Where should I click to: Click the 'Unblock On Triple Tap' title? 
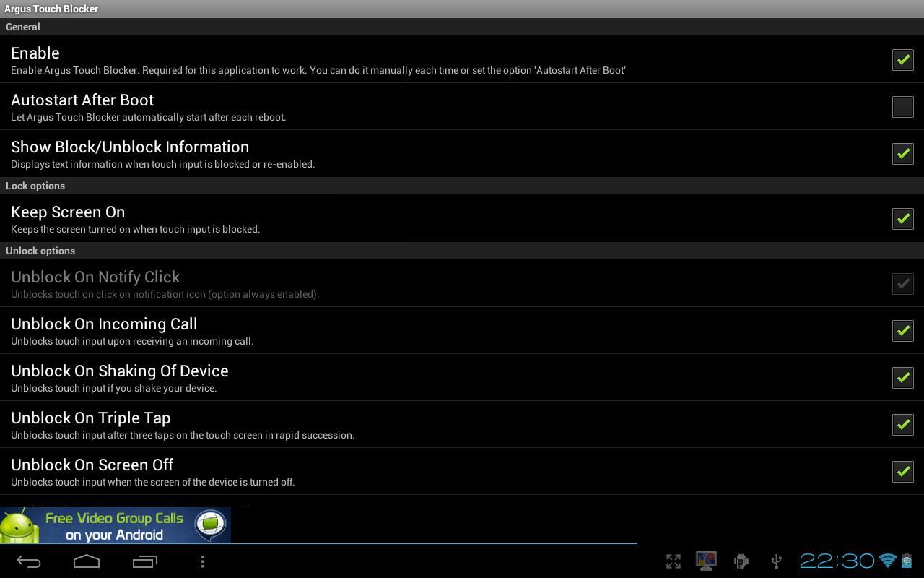(x=91, y=418)
